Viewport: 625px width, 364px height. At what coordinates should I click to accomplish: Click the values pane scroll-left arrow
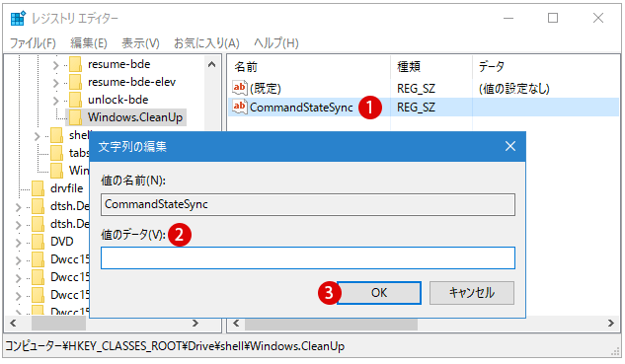(x=236, y=323)
